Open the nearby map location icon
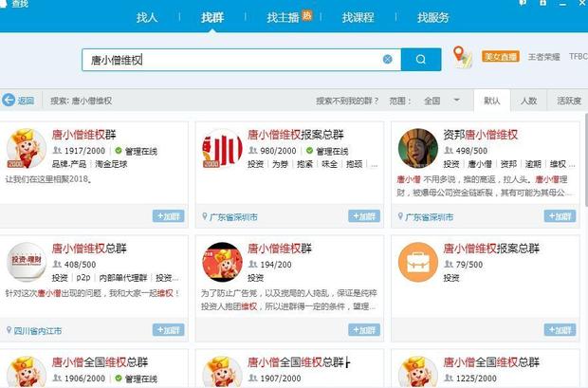588x388 pixels. coord(462,57)
